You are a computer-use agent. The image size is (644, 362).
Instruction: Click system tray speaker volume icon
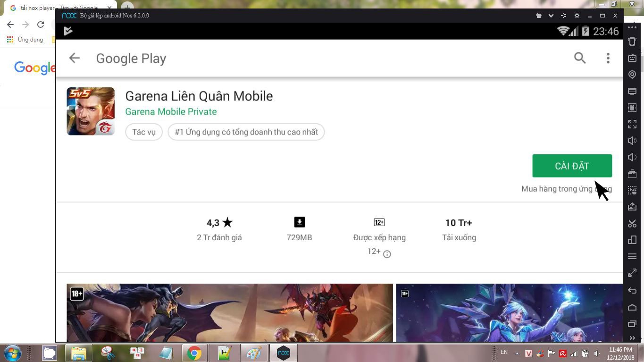[x=597, y=353]
